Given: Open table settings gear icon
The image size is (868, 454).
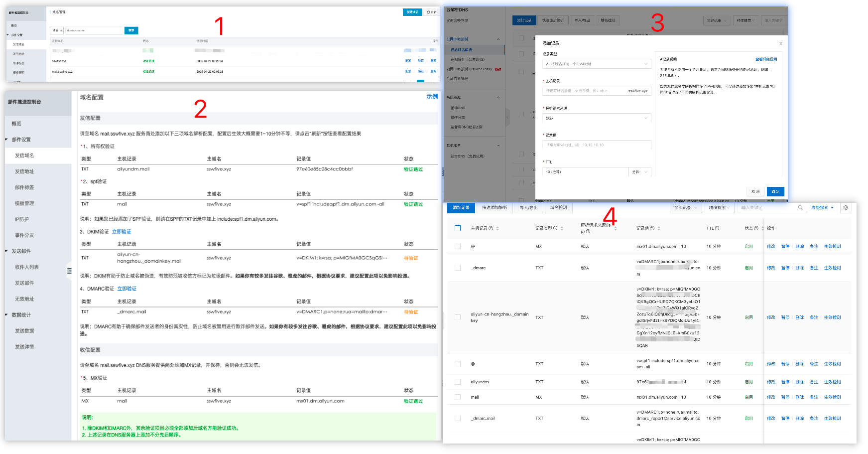Looking at the screenshot, I should click(x=846, y=208).
